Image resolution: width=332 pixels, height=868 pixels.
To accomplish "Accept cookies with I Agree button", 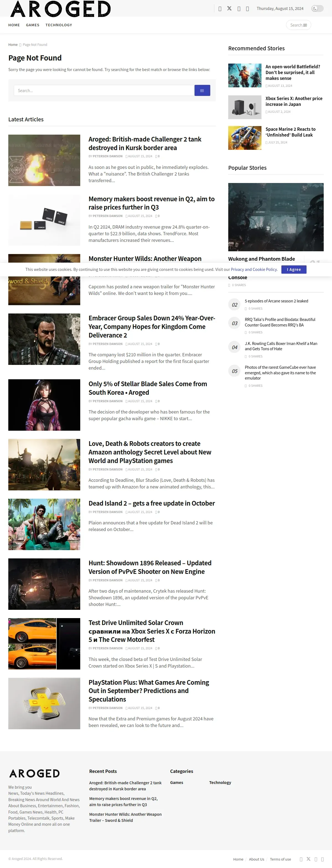I will pos(294,269).
